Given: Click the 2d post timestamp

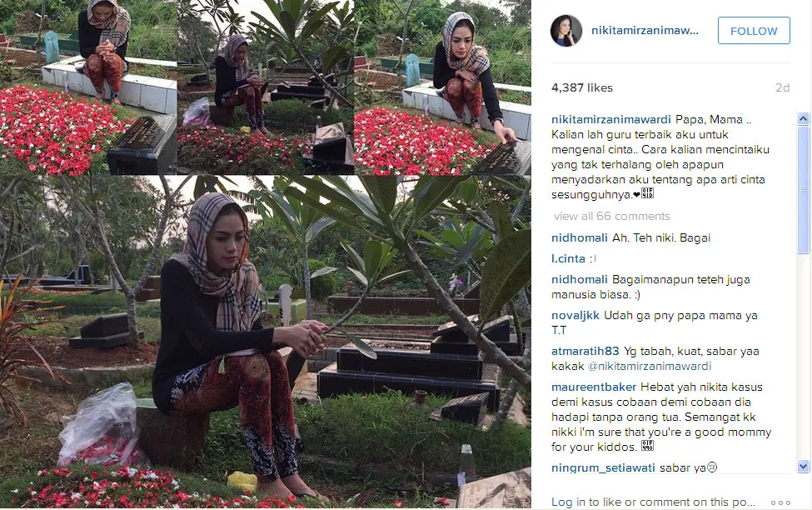Looking at the screenshot, I should (x=782, y=87).
